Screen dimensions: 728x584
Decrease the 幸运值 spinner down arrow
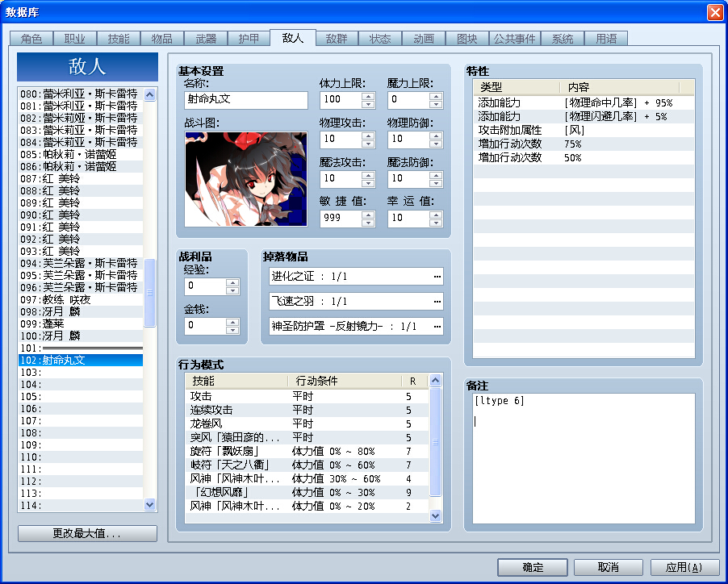[436, 222]
